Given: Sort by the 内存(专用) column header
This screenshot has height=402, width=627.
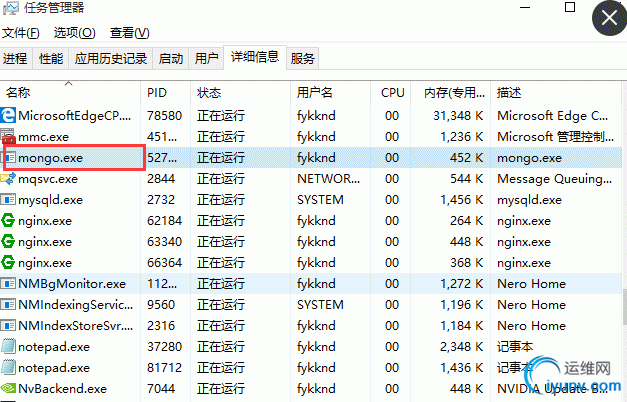Looking at the screenshot, I should (x=451, y=92).
